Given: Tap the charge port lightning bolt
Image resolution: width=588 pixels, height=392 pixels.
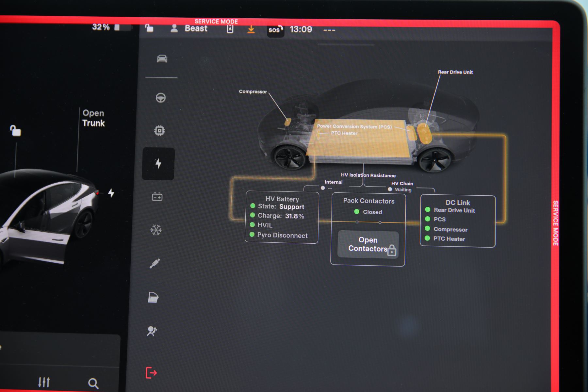Looking at the screenshot, I should pyautogui.click(x=111, y=193).
